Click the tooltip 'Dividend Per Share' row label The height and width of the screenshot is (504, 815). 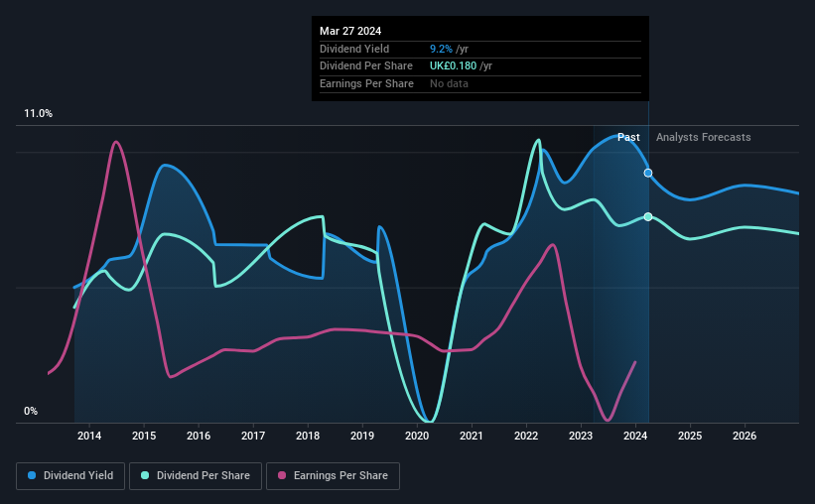click(366, 66)
